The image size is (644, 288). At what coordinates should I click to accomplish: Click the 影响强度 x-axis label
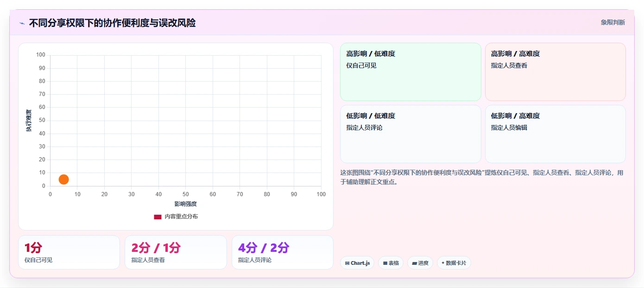pos(186,204)
